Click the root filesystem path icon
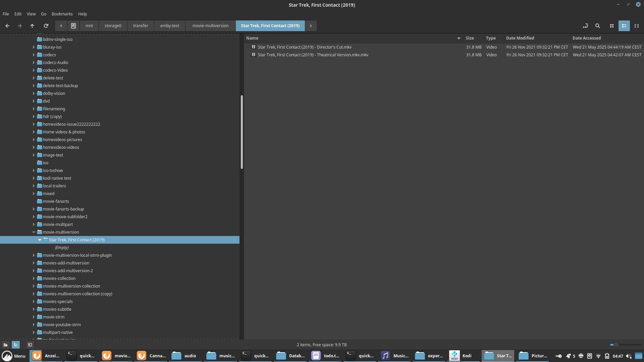644x362 pixels. click(73, 26)
